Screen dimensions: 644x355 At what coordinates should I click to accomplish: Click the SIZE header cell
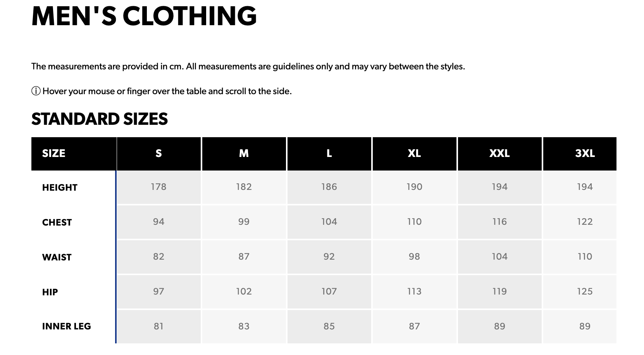tap(54, 153)
